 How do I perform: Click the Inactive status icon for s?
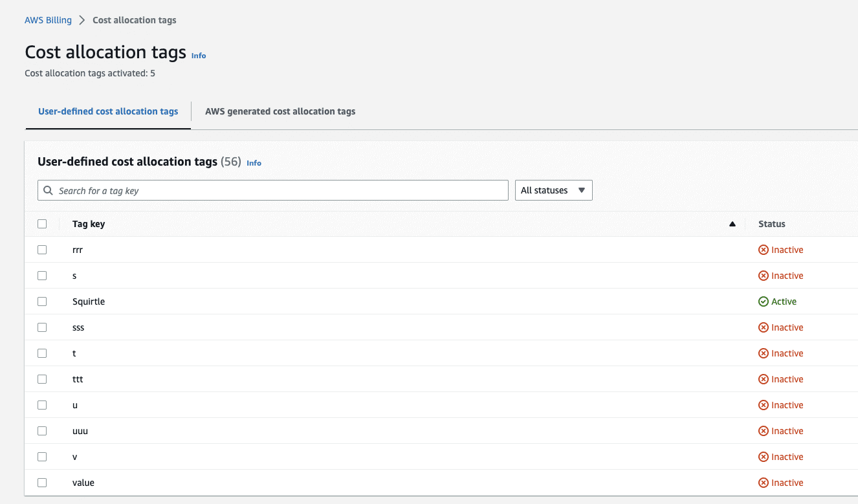764,276
